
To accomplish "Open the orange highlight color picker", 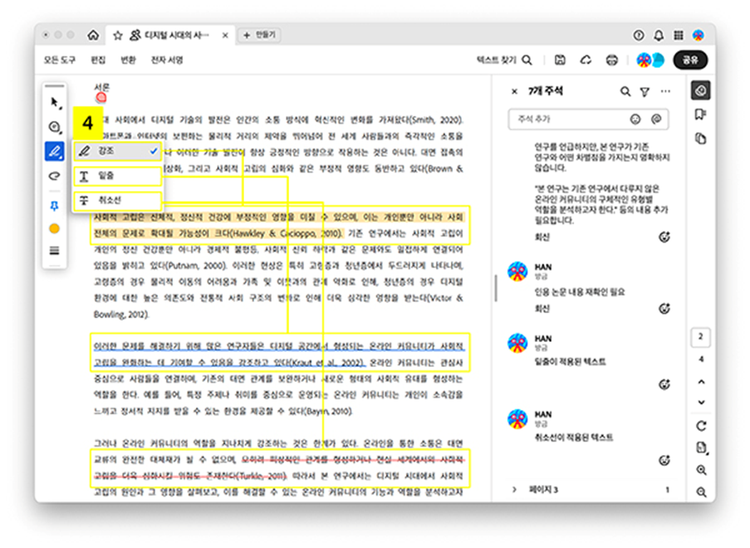I will pyautogui.click(x=55, y=229).
